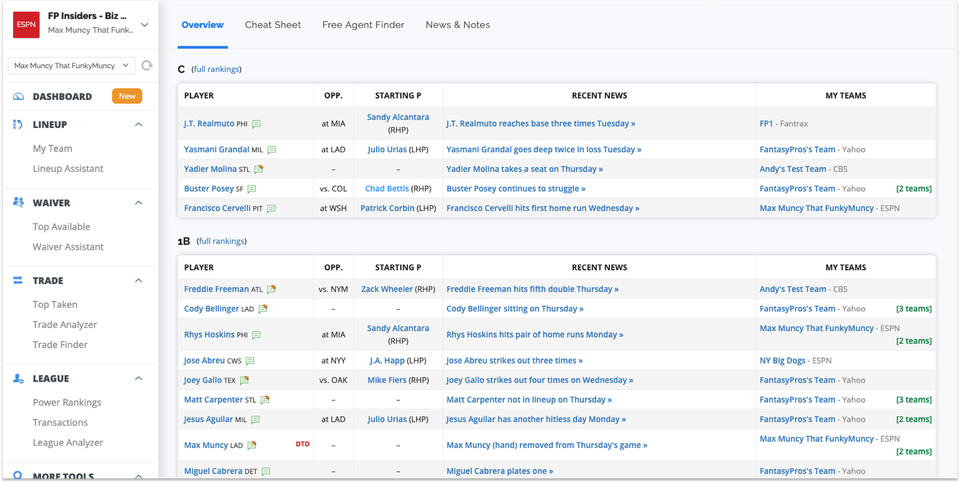Open notes icon next to Francisco Cervelli
The image size is (960, 482).
271,208
